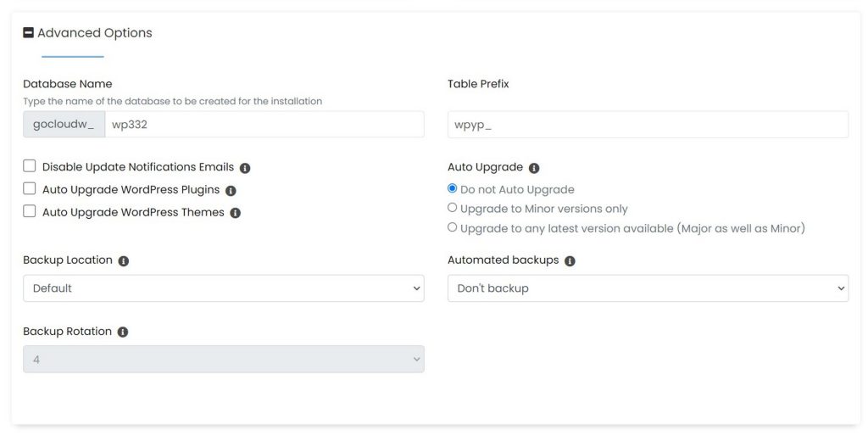
Task: Focus the Database Name wp332 field
Action: pos(264,124)
